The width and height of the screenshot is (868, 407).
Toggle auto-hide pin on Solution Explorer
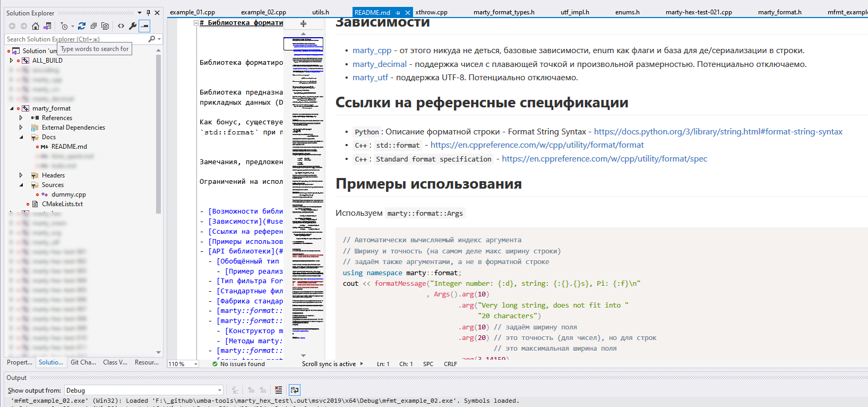(x=148, y=13)
